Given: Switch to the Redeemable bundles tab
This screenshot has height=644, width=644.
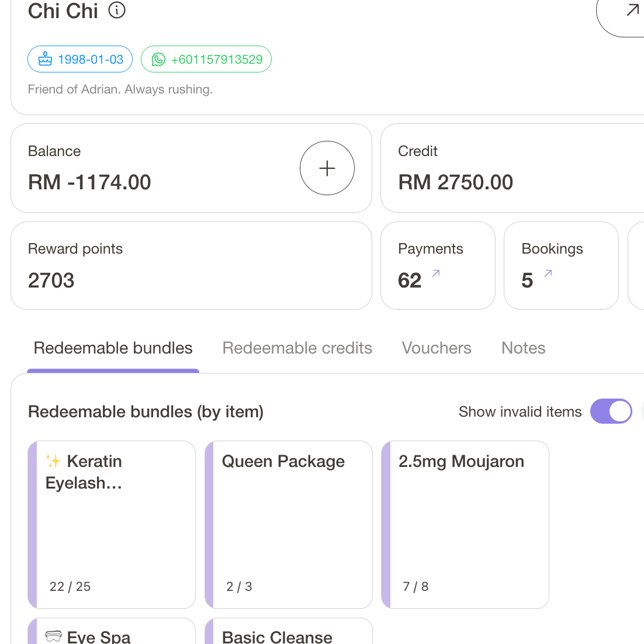Looking at the screenshot, I should coord(113,348).
